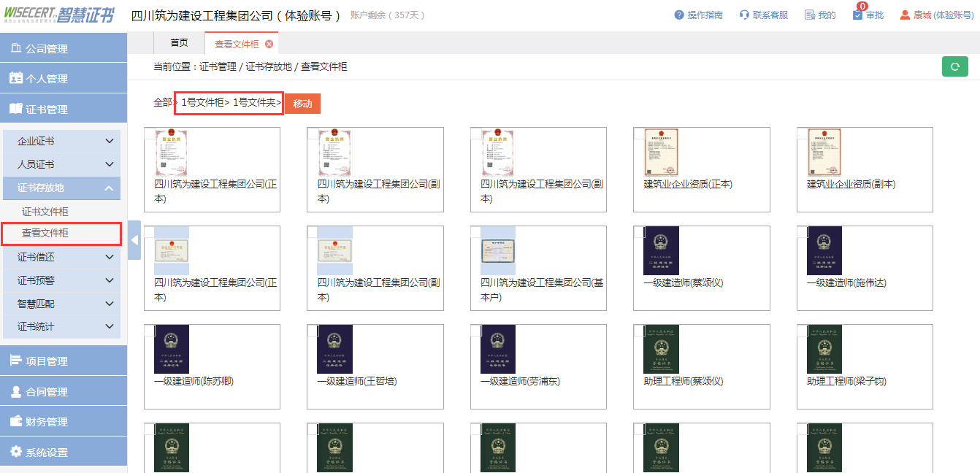Image resolution: width=980 pixels, height=473 pixels.
Task: Expand the 证书统计 submenu
Action: 61,326
